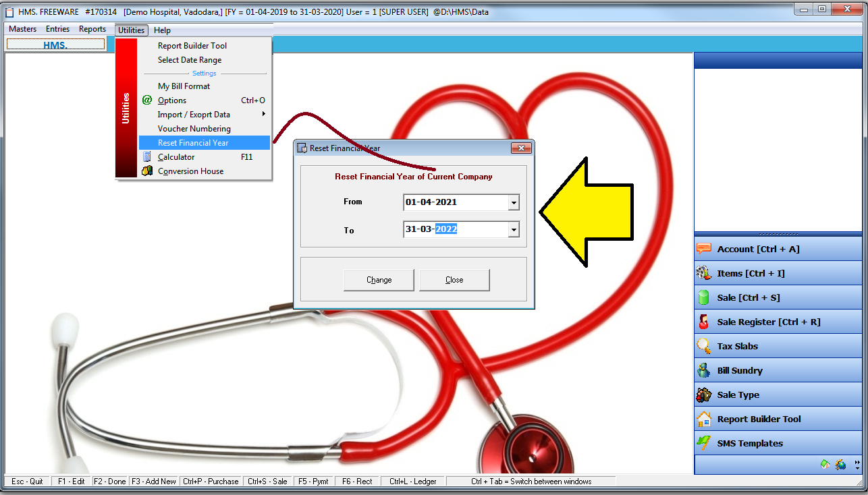This screenshot has width=868, height=495.
Task: Click the Sale Type drum icon
Action: pos(703,394)
